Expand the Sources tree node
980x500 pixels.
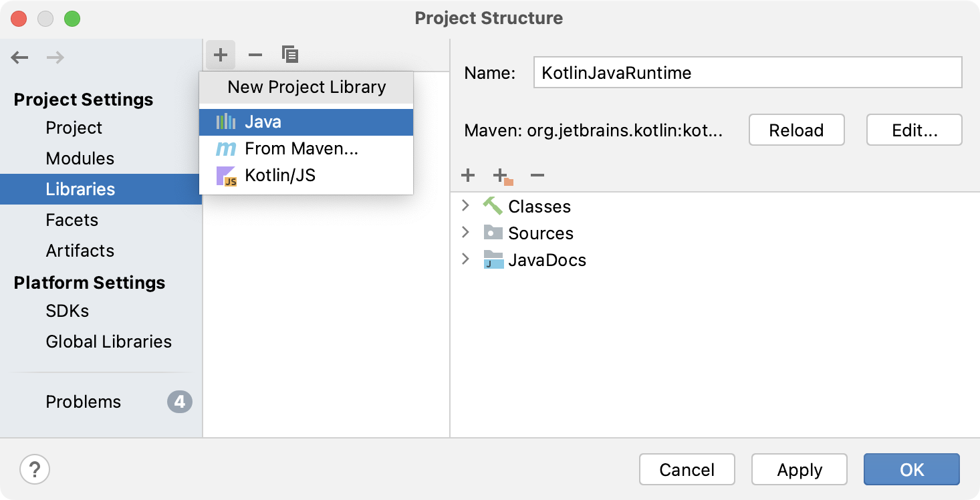(x=466, y=233)
